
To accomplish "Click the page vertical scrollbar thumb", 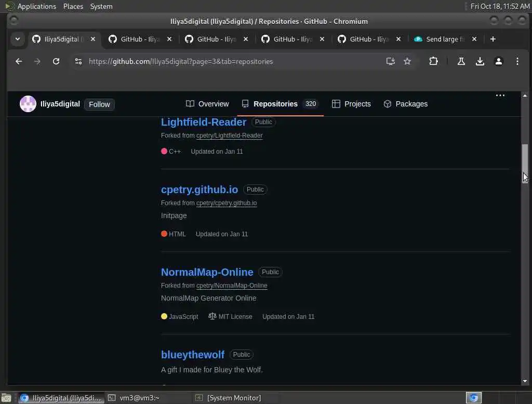I will 525,163.
